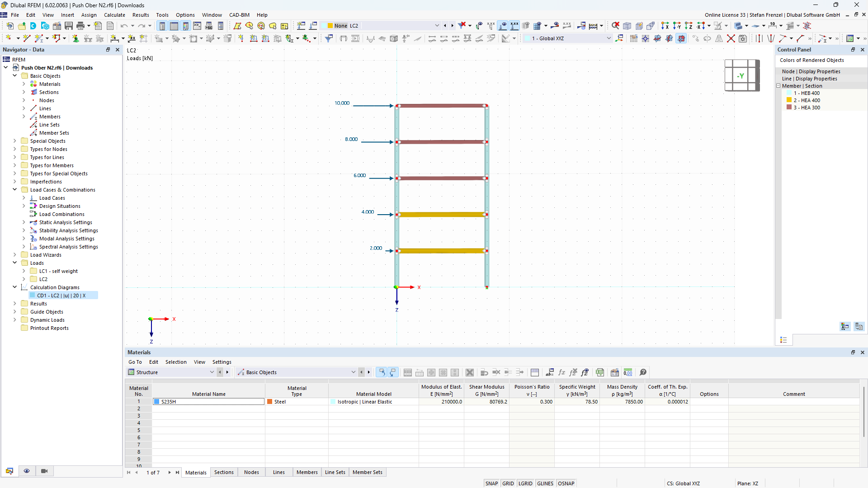The width and height of the screenshot is (868, 488).
Task: Click the Print icon in toolbar
Action: [x=80, y=26]
